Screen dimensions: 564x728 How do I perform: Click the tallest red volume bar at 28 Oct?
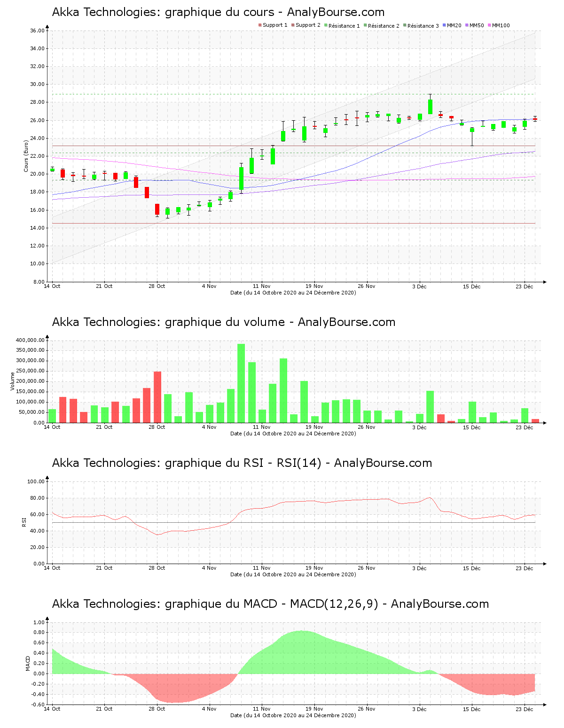[157, 397]
